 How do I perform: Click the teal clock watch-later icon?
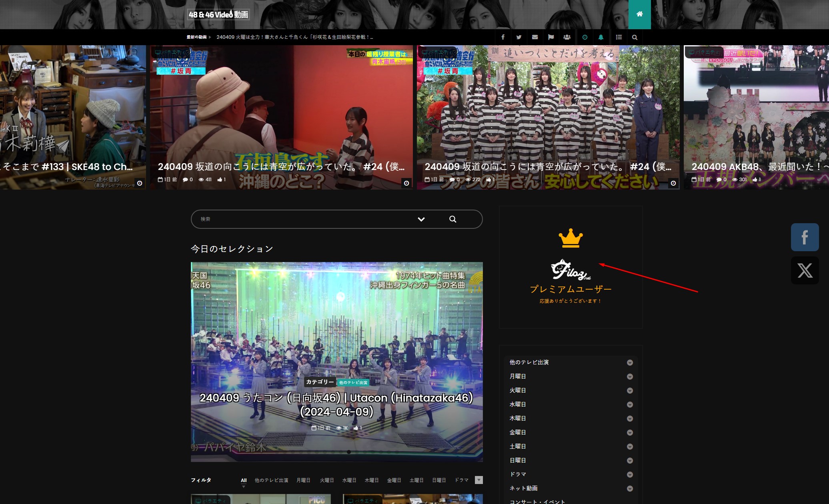[585, 37]
